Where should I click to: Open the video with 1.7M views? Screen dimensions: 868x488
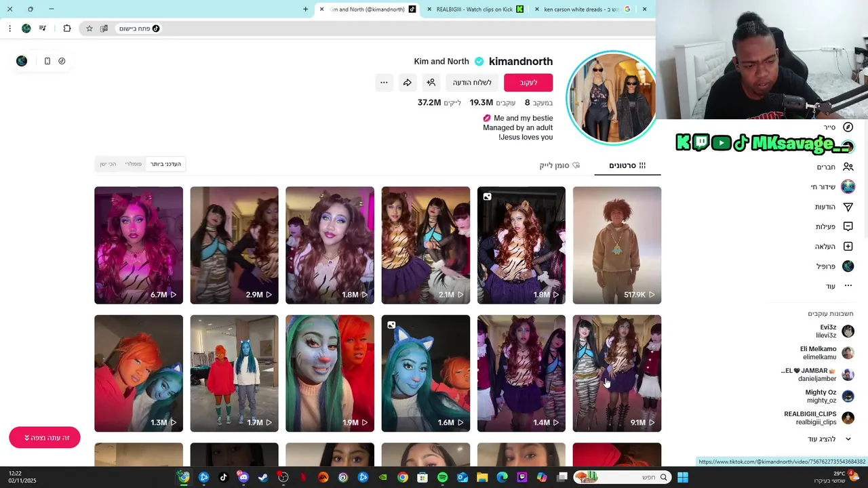pyautogui.click(x=234, y=373)
